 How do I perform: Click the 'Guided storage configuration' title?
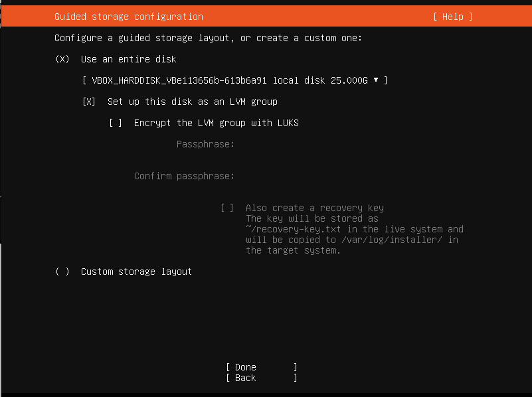(129, 17)
